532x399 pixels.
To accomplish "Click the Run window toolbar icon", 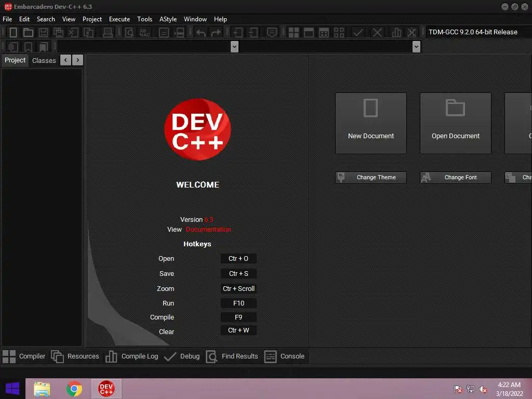I will (x=309, y=33).
